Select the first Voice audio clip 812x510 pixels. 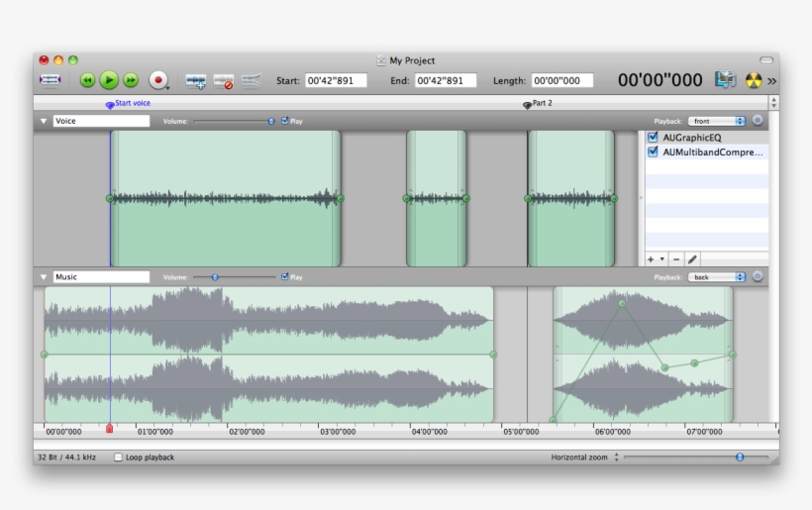click(225, 198)
